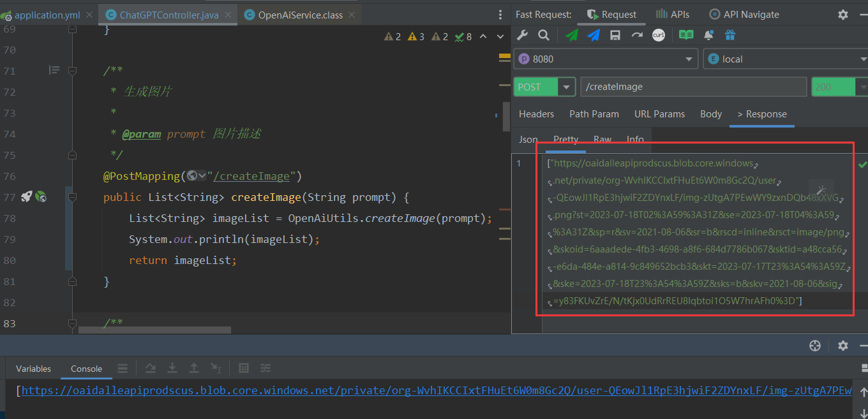The height and width of the screenshot is (419, 868).
Task: Click run to cursor icon
Action: point(216,368)
